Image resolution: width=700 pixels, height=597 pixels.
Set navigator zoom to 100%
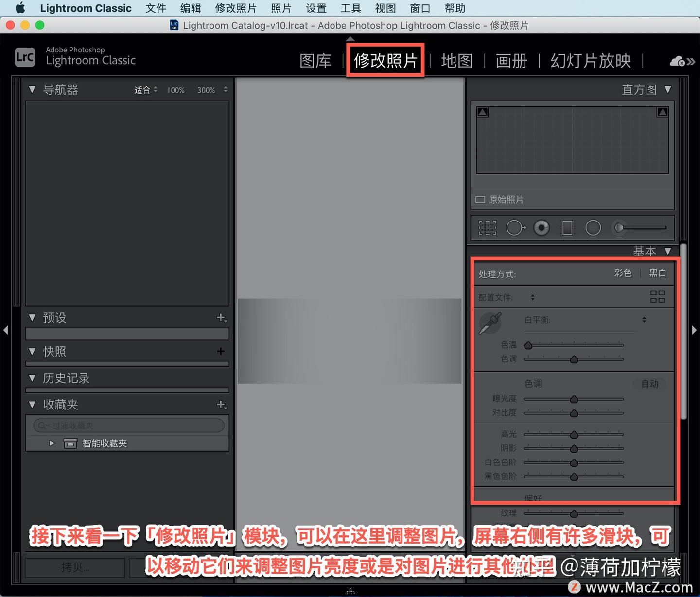(x=176, y=90)
